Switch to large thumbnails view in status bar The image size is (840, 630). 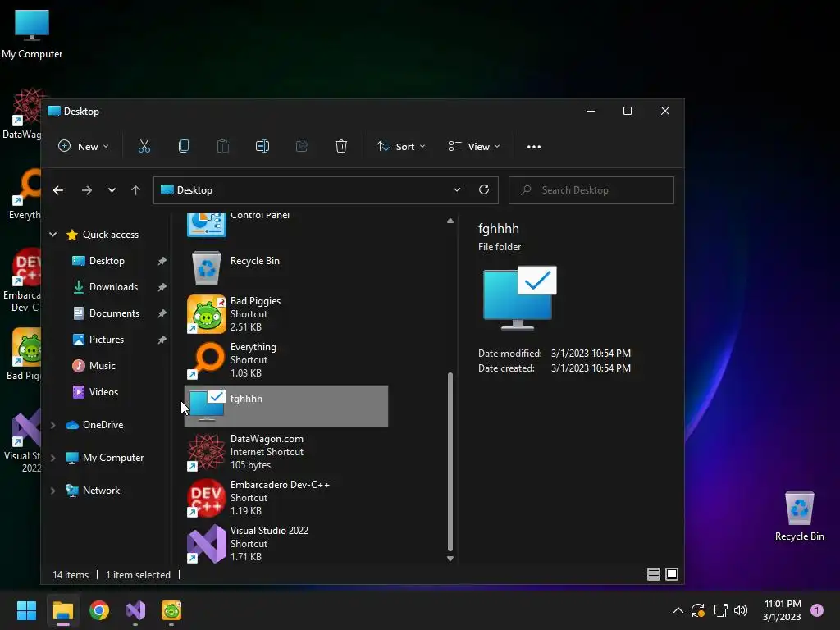pyautogui.click(x=672, y=574)
